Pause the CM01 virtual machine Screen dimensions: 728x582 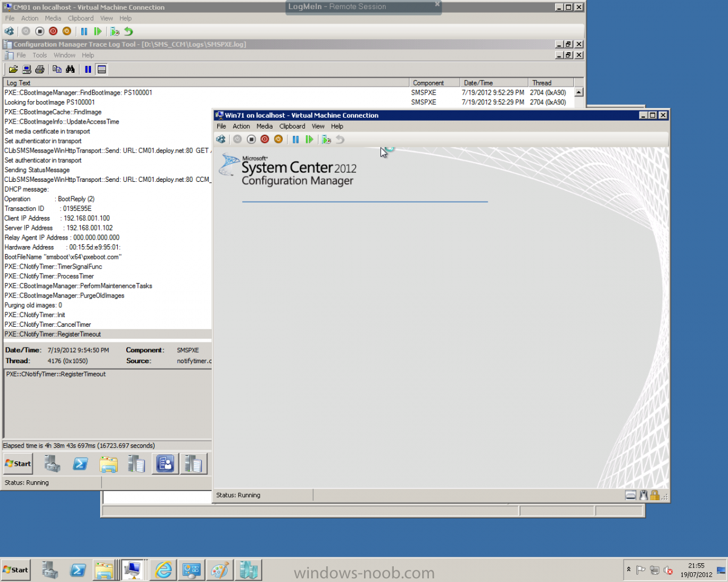[84, 31]
